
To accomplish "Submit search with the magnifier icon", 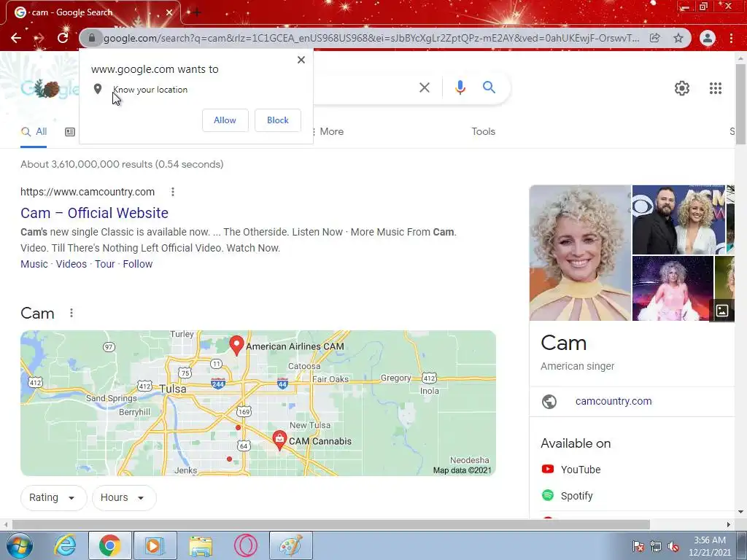I will 489,87.
